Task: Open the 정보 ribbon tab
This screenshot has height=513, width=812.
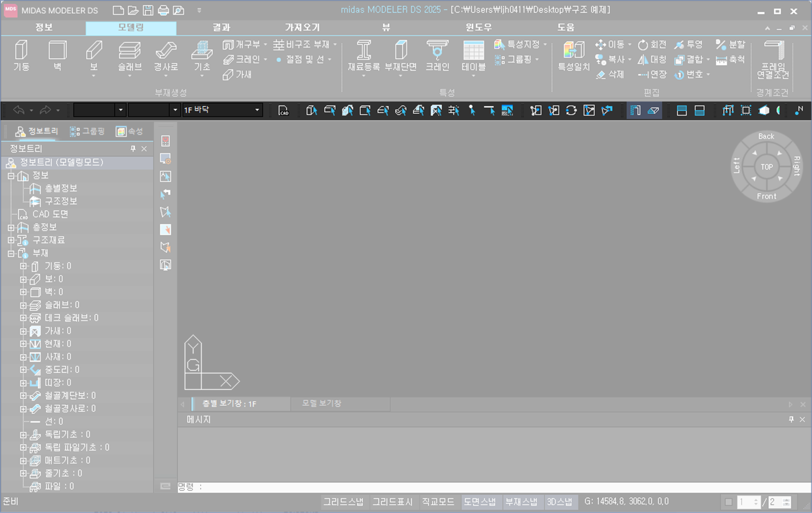Action: 44,27
